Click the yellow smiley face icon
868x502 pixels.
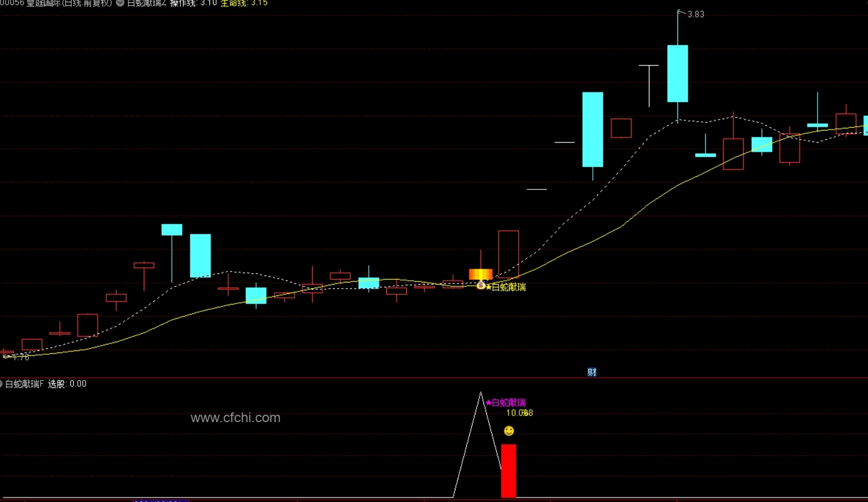[509, 431]
